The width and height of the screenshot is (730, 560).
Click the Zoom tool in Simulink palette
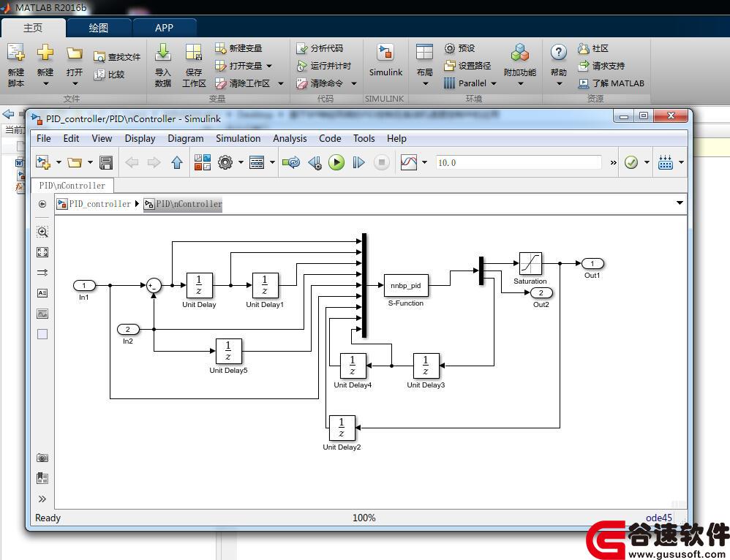(42, 232)
